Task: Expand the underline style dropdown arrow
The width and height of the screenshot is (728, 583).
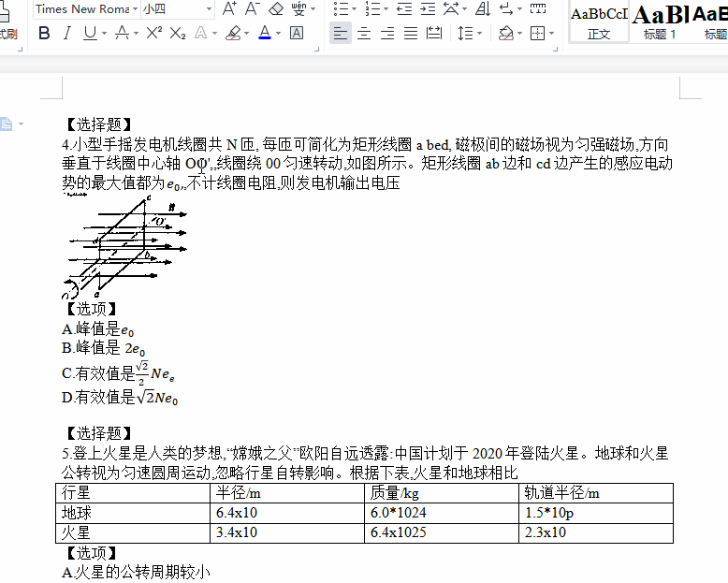Action: coord(104,34)
